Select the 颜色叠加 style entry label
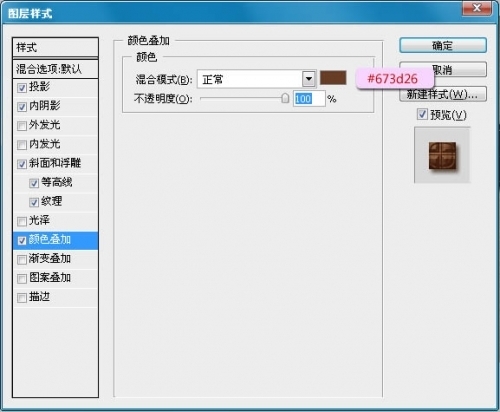Viewport: 500px width, 412px height. [x=50, y=239]
